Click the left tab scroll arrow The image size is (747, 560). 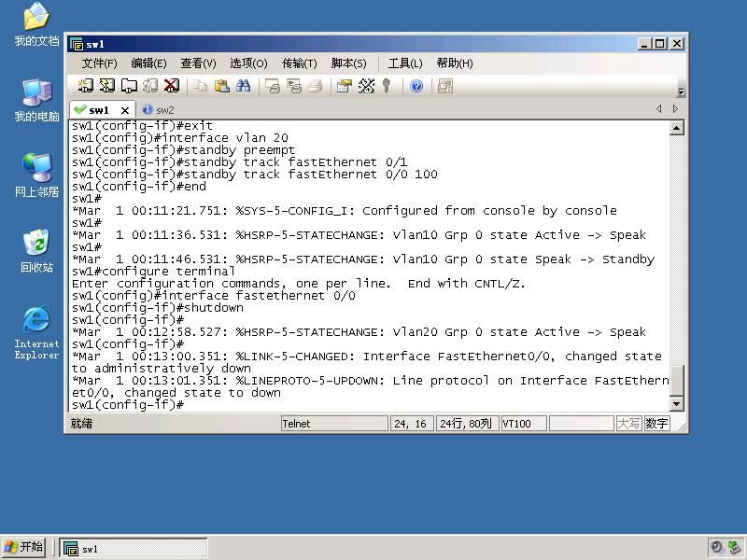[x=659, y=109]
